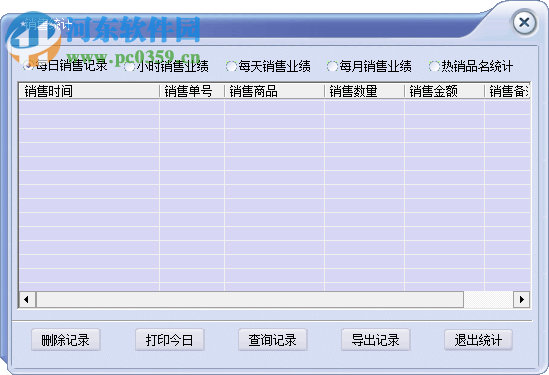The width and height of the screenshot is (549, 375).
Task: Select the 每日销售记录 radio option
Action: coord(65,66)
